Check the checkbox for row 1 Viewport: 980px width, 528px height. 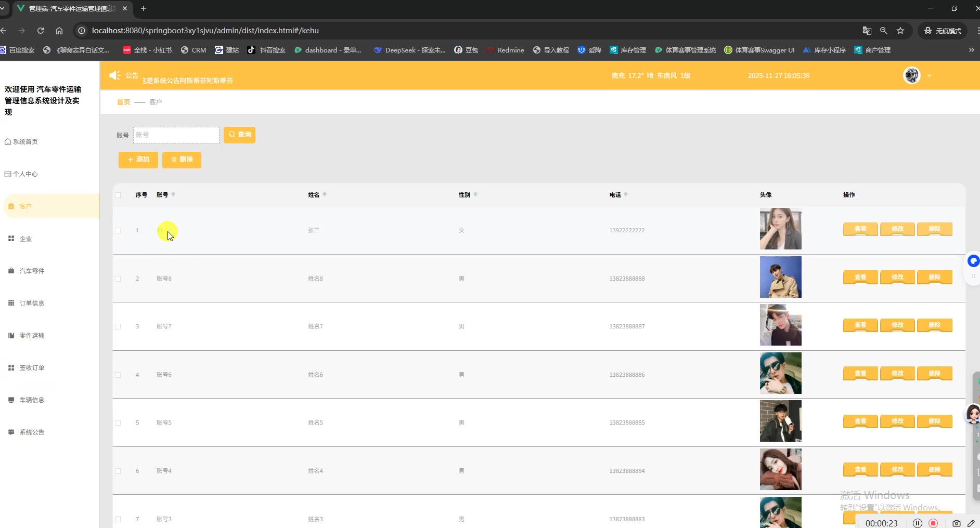coord(118,231)
